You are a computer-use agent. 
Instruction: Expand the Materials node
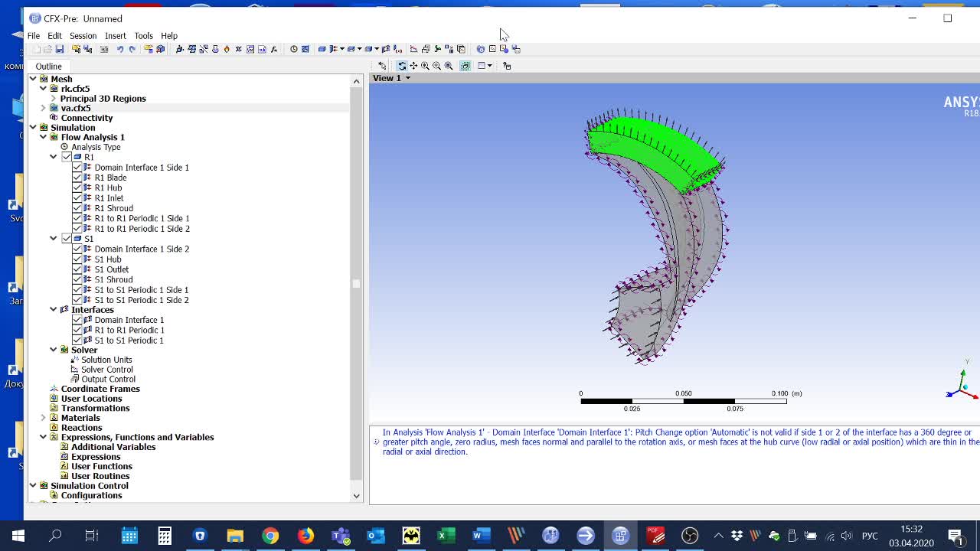[44, 418]
